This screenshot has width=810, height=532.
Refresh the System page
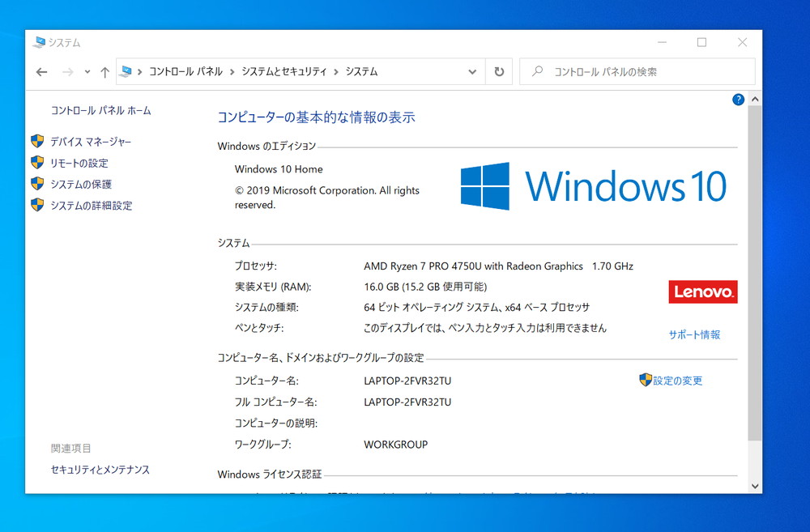(x=499, y=72)
